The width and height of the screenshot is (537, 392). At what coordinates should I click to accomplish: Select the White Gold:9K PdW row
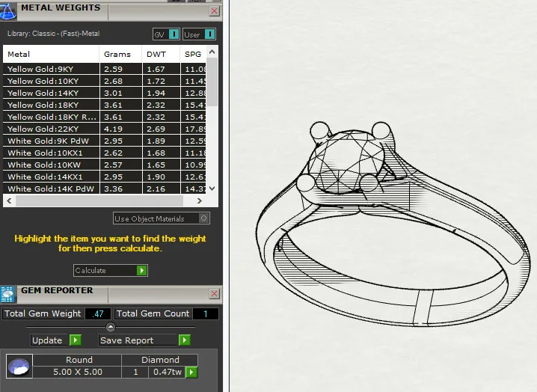(105, 141)
